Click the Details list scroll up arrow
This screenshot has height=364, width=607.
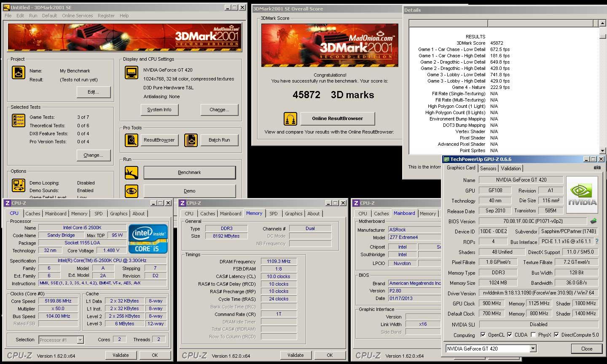pyautogui.click(x=602, y=23)
